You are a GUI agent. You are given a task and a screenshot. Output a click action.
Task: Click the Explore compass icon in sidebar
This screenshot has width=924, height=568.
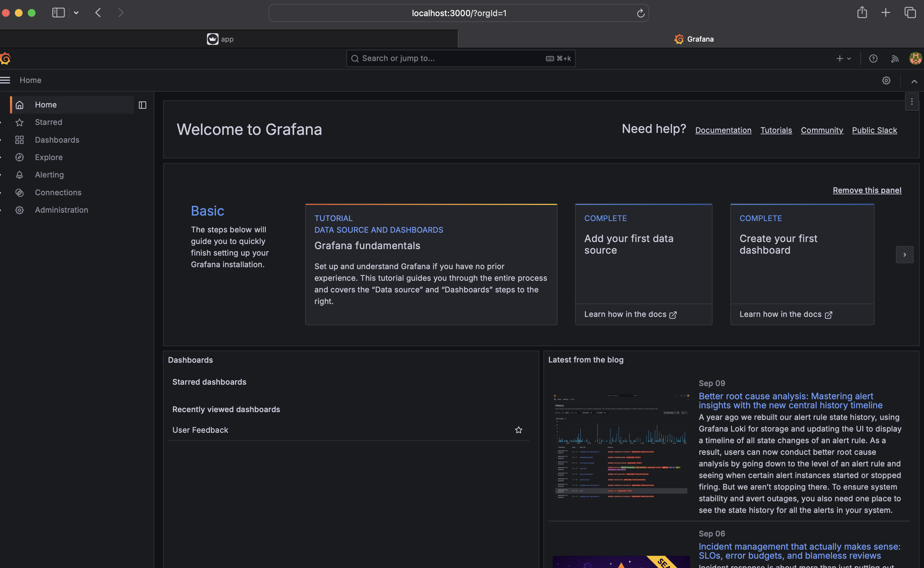20,157
